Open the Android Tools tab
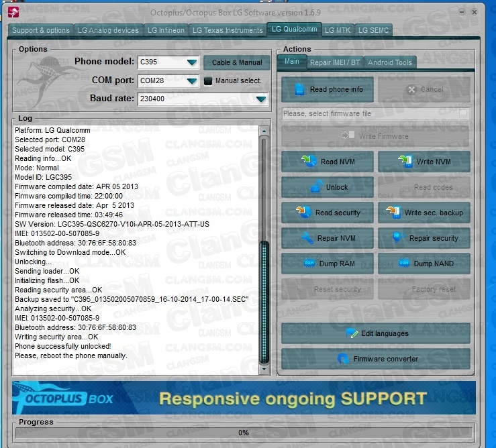This screenshot has width=496, height=448. (390, 62)
